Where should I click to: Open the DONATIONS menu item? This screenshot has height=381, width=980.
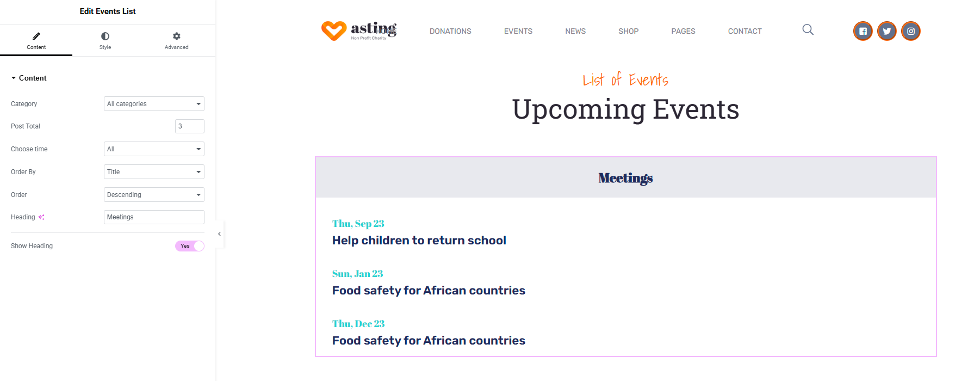point(450,31)
